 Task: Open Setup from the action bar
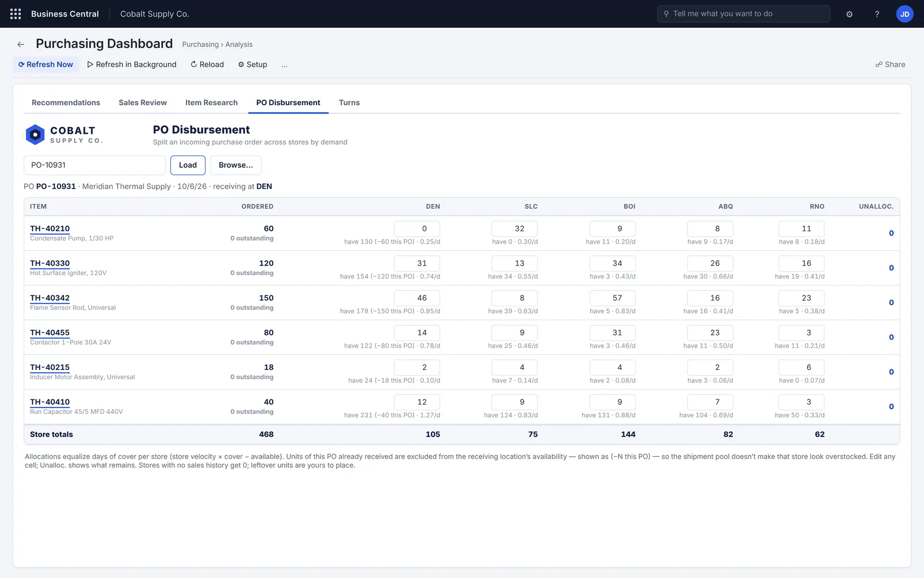point(252,65)
